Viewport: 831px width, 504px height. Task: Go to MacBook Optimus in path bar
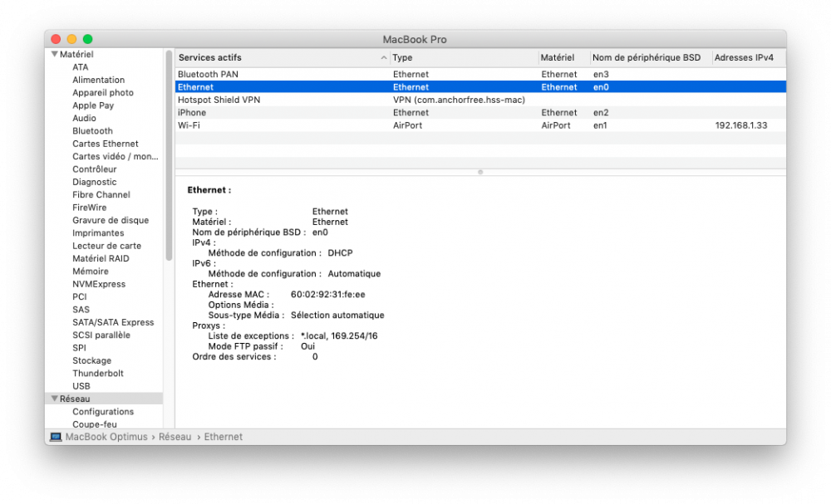[106, 437]
